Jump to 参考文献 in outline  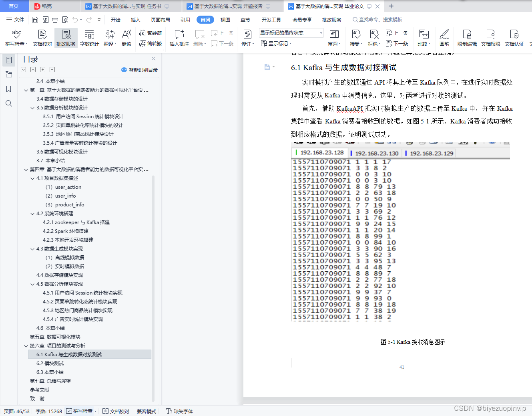coord(40,390)
